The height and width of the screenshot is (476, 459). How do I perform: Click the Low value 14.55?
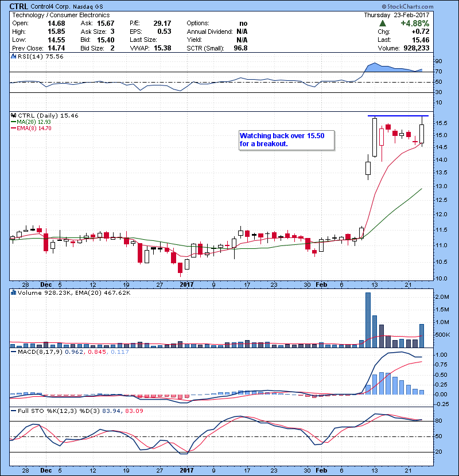coord(56,40)
